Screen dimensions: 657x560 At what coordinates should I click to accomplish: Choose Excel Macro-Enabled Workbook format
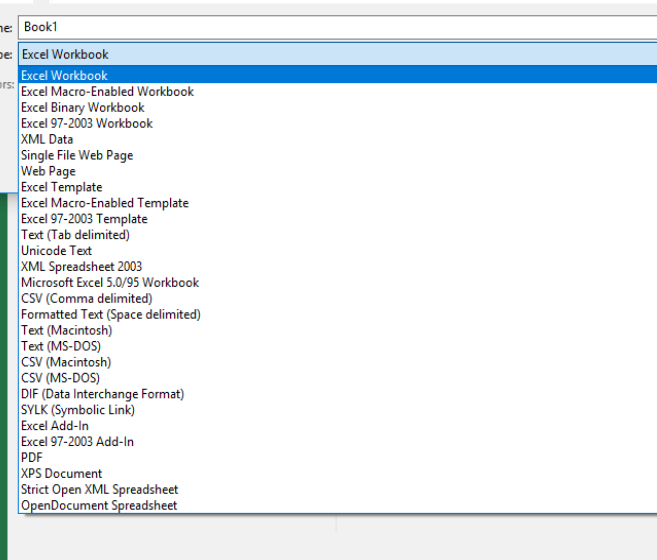(x=338, y=91)
